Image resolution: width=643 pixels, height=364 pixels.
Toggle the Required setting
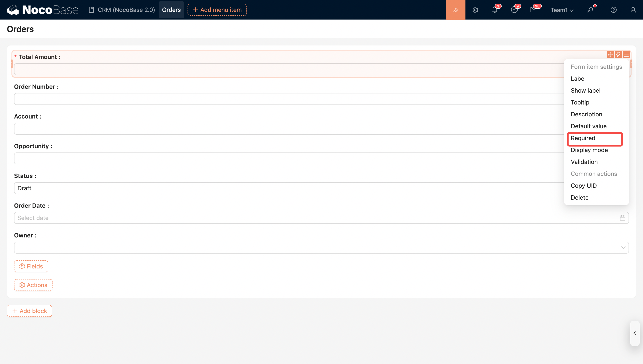583,138
